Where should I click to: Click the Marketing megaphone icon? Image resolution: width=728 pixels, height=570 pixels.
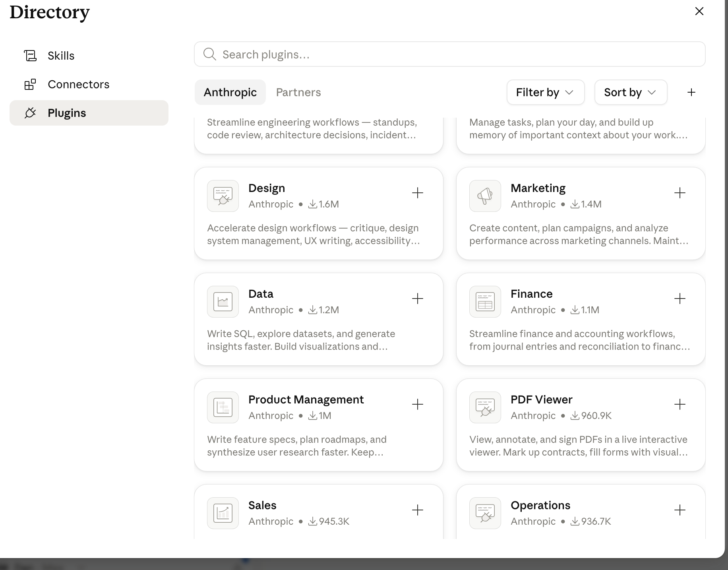point(485,196)
